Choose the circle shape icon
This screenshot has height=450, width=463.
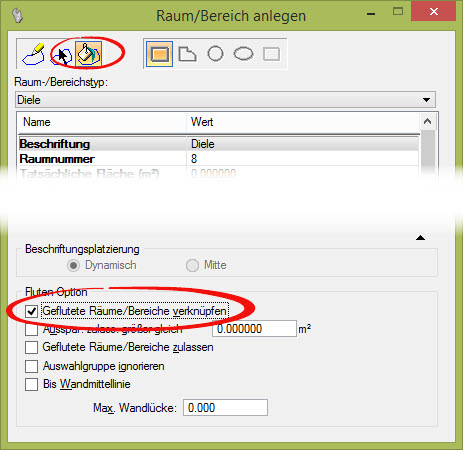(215, 54)
